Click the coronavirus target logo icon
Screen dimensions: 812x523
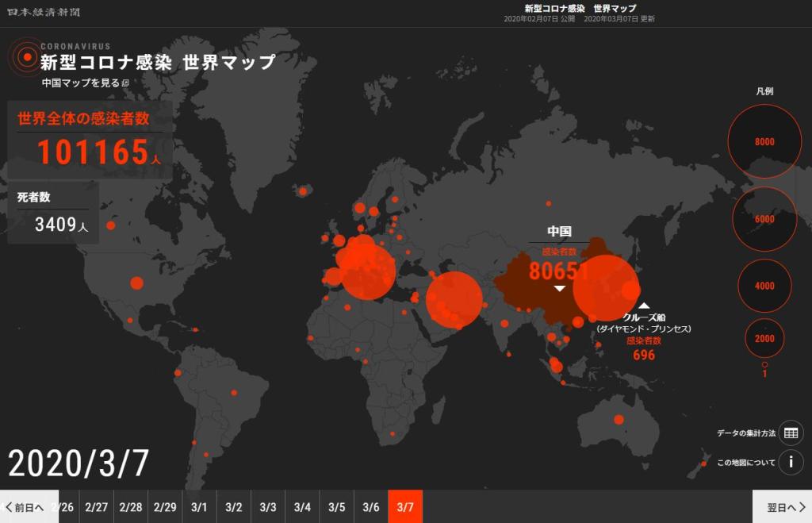tap(22, 57)
